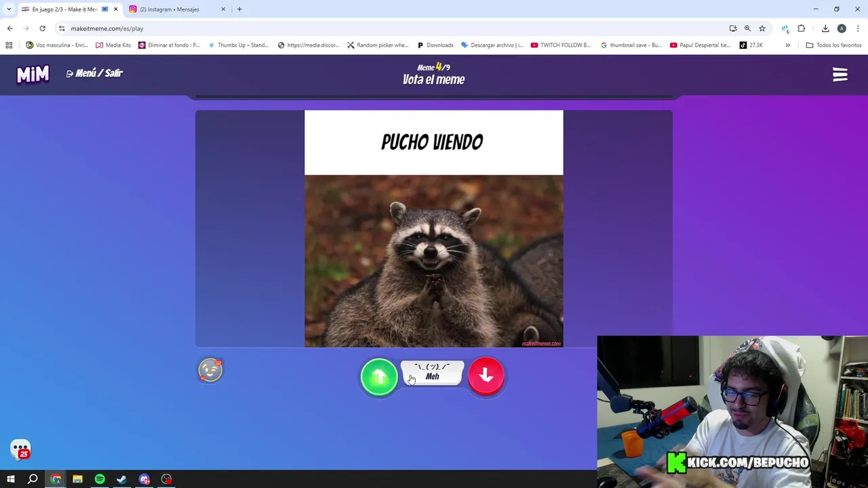Close the Make it Meme tab
This screenshot has height=488, width=868.
(115, 9)
